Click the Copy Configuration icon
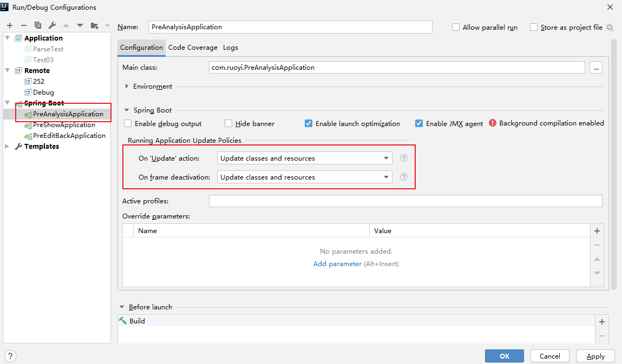The image size is (622, 364). (x=38, y=25)
